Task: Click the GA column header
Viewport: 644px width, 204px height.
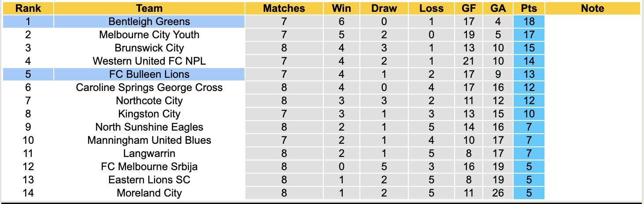Action: (x=497, y=8)
